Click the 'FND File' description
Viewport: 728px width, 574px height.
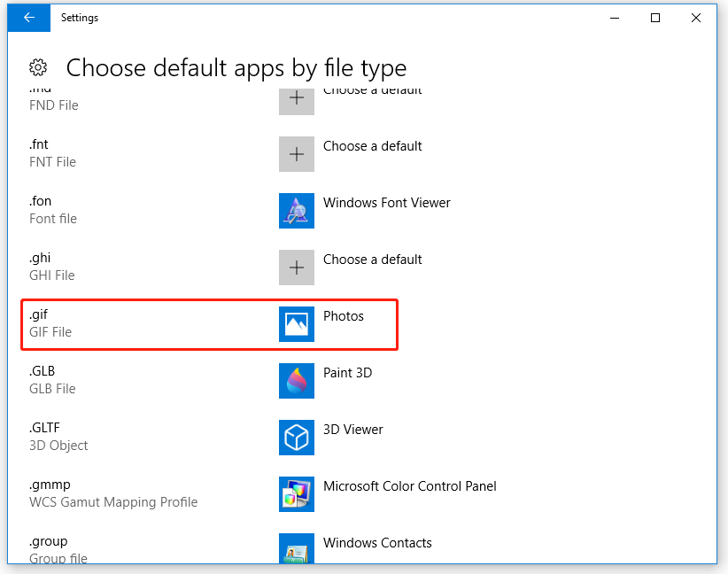(54, 105)
